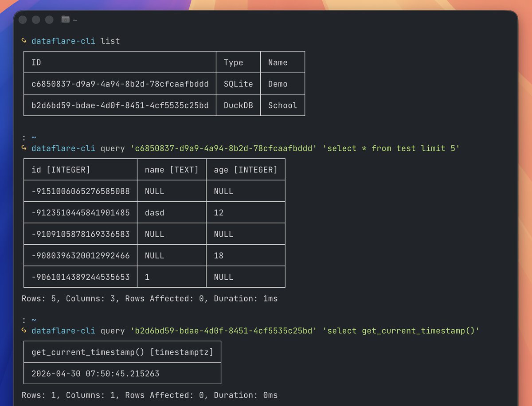The image size is (532, 406).
Task: Click the 'Demo' name cell
Action: tap(282, 84)
